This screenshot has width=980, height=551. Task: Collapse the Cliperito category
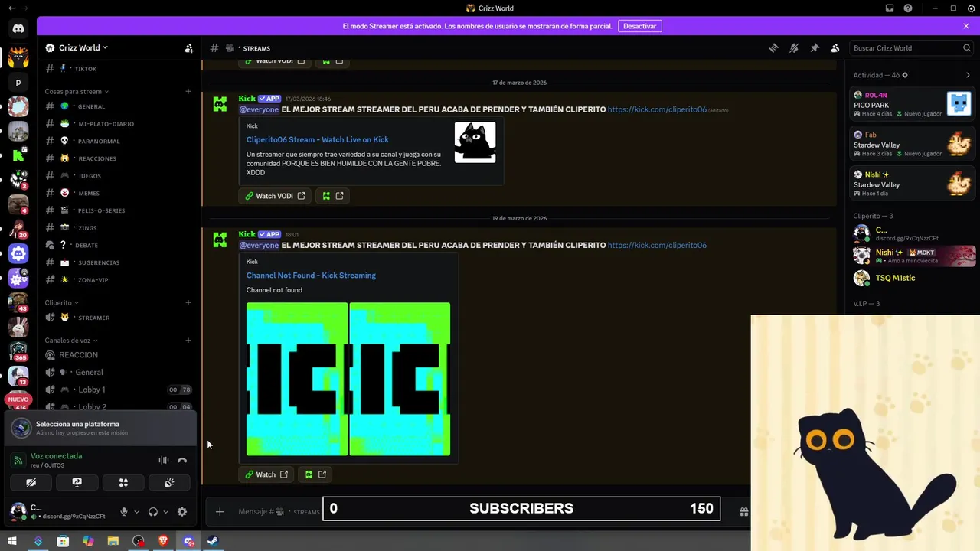[x=62, y=302]
